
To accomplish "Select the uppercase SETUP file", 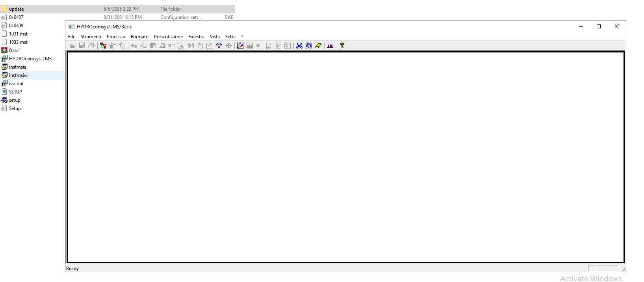I will point(15,92).
